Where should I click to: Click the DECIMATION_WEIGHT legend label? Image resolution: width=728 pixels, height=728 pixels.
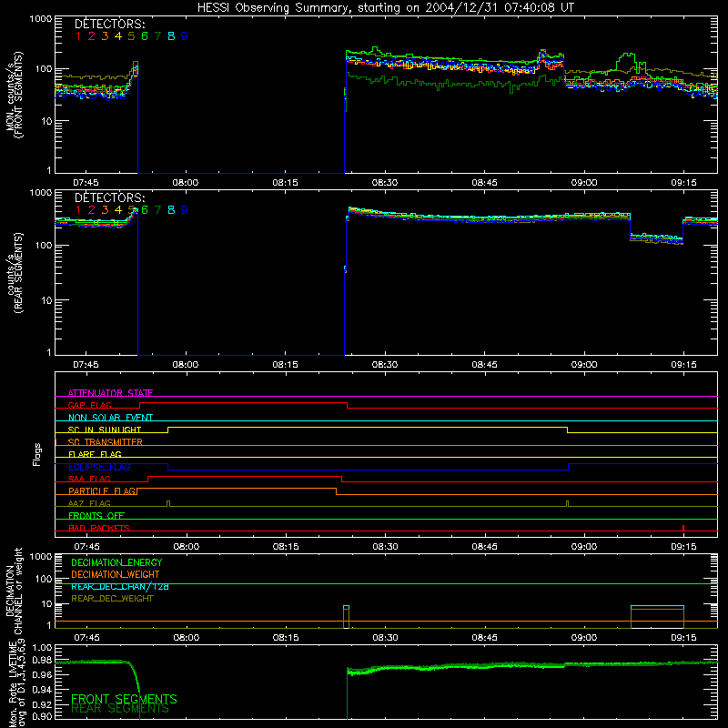coord(116,574)
